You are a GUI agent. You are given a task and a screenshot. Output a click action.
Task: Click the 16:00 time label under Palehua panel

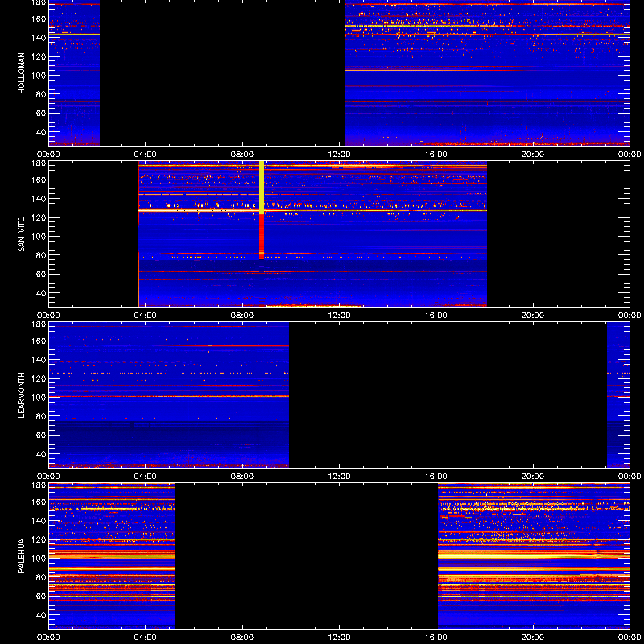point(436,638)
